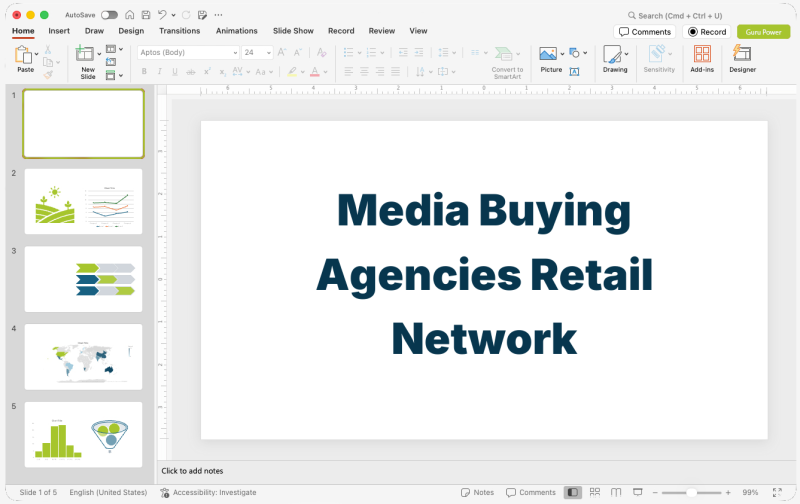
Task: Open the bullets list dropdown arrow
Action: [359, 52]
